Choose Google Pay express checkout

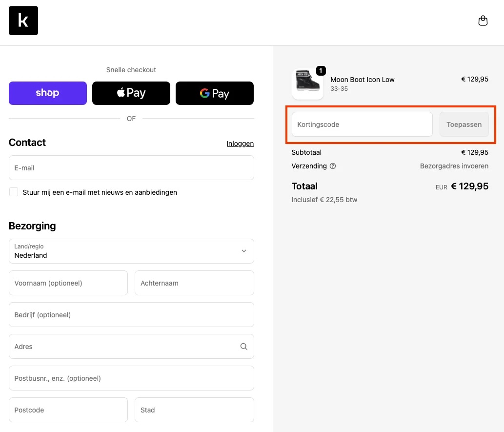[x=215, y=93]
